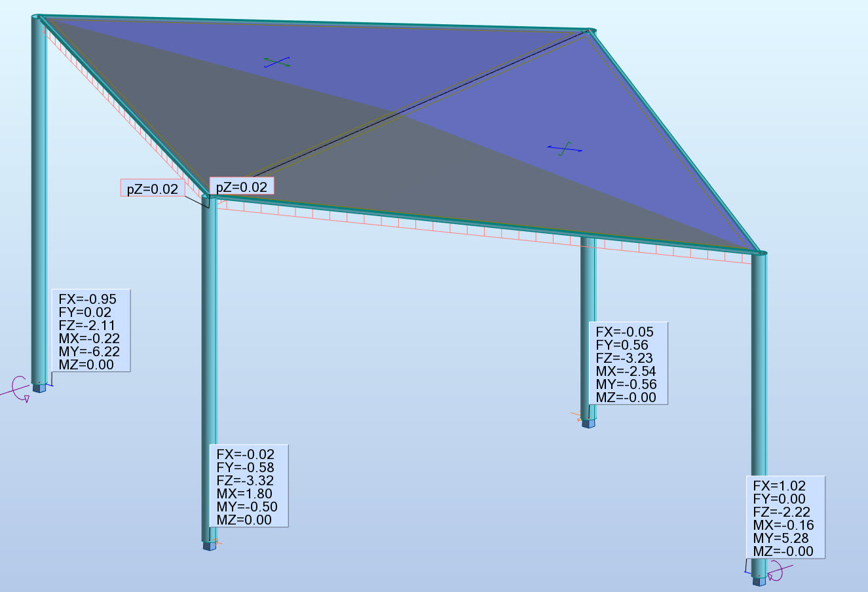Click the orange node axis marker at second column base
Screen dimensions: 868x592
point(217,542)
